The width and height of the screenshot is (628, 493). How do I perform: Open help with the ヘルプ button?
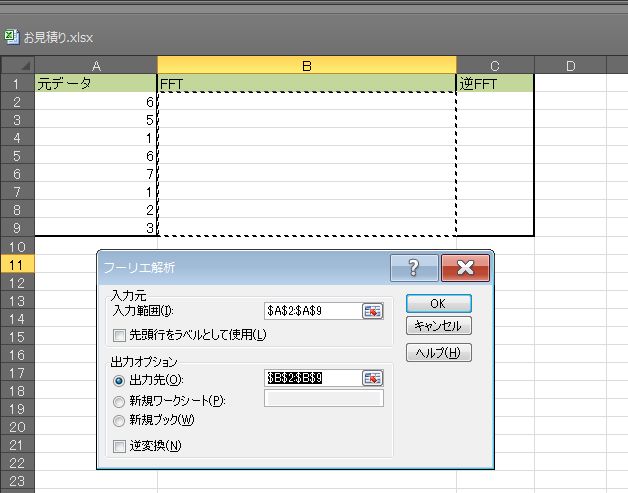coord(438,352)
